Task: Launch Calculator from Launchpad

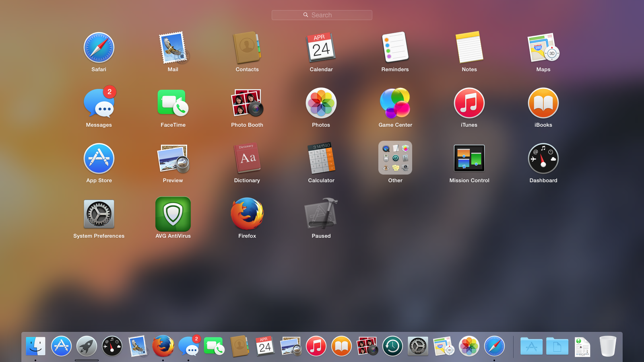Action: [321, 158]
